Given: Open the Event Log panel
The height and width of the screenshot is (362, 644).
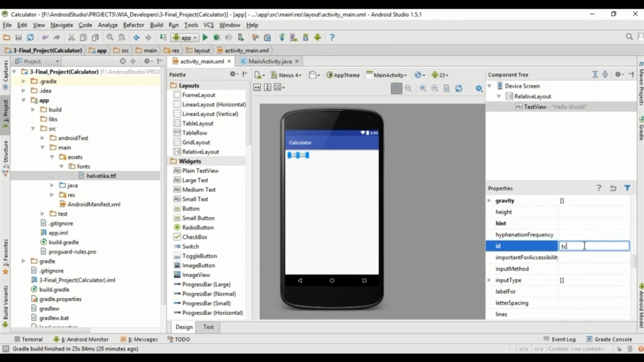Looking at the screenshot, I should (563, 339).
